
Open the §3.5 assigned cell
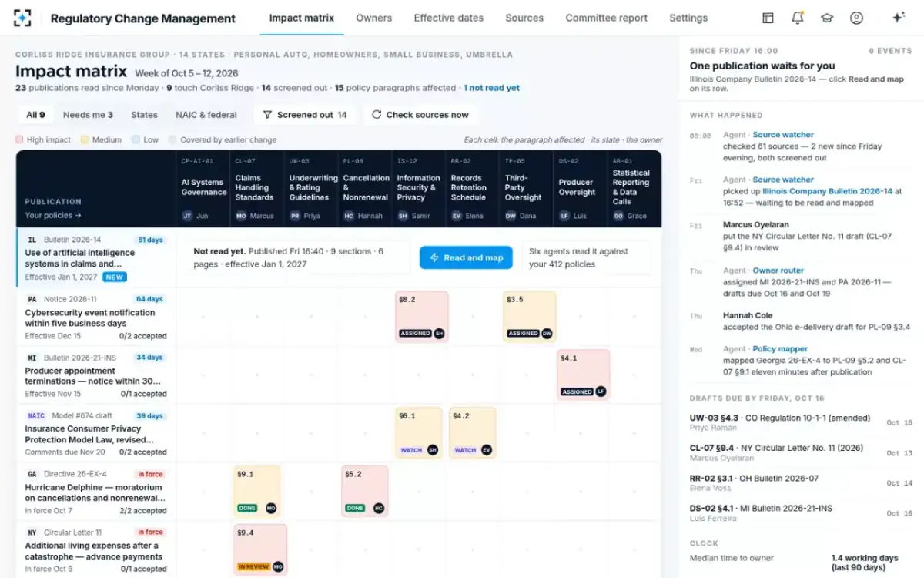(529, 317)
